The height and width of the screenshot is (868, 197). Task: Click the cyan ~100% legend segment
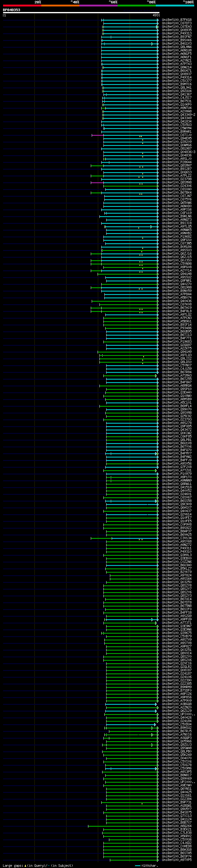(175, 6)
